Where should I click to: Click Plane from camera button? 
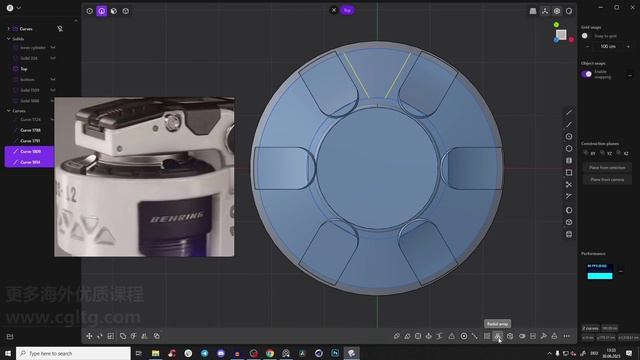coord(607,180)
